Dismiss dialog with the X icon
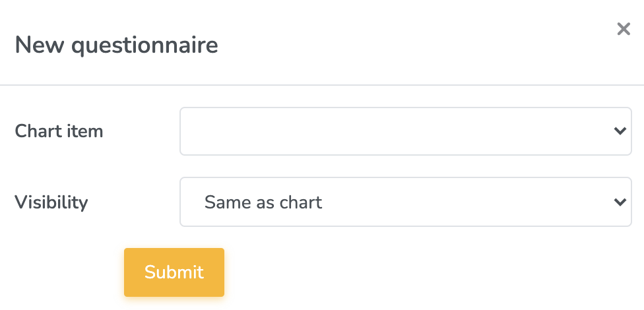 click(624, 29)
